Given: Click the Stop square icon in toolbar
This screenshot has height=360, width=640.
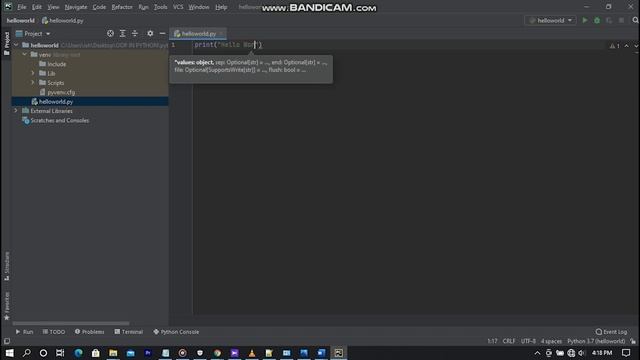Looking at the screenshot, I should (x=621, y=20).
